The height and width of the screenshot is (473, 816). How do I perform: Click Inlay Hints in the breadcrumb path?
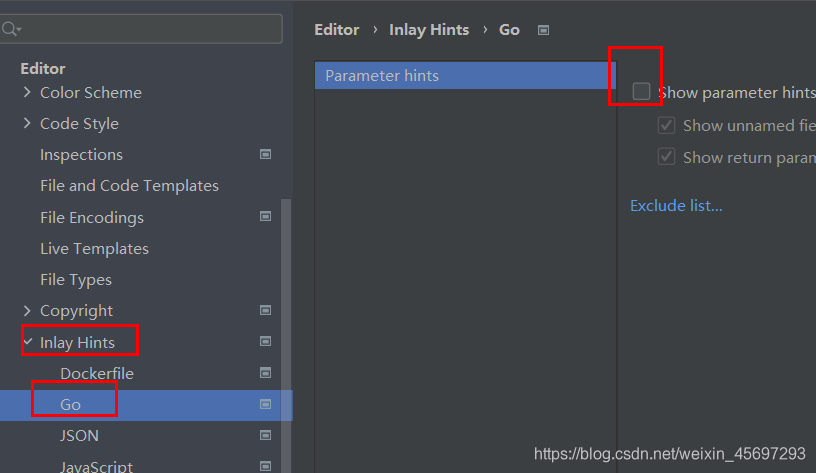click(429, 30)
